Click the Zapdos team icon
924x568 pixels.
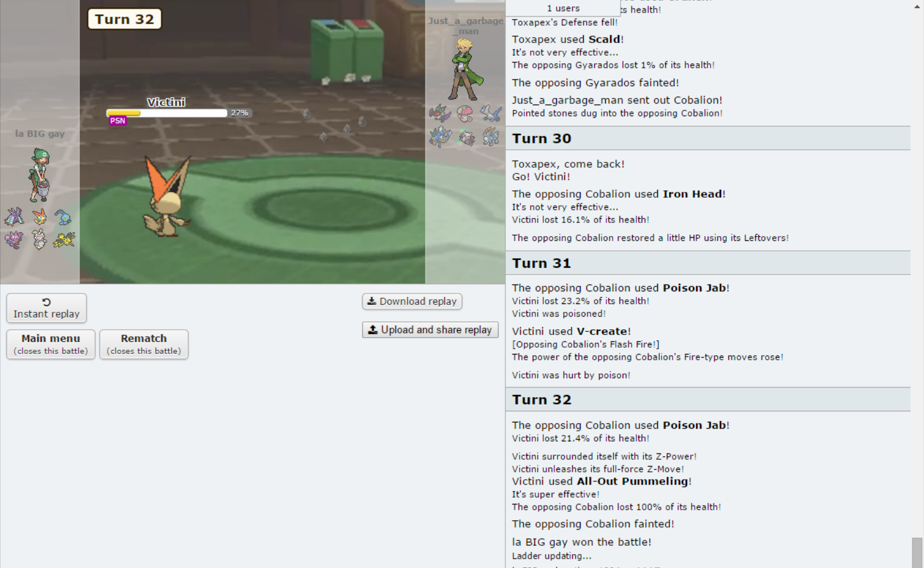64,239
